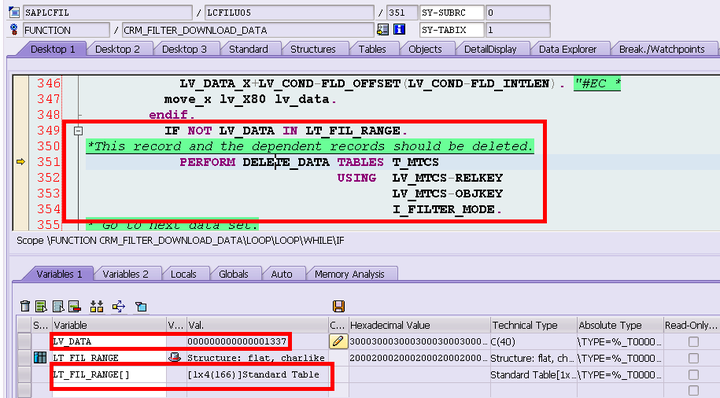Screen dimensions: 720x398
Task: Switch to the Break./Watchpoints tab
Action: [x=662, y=49]
